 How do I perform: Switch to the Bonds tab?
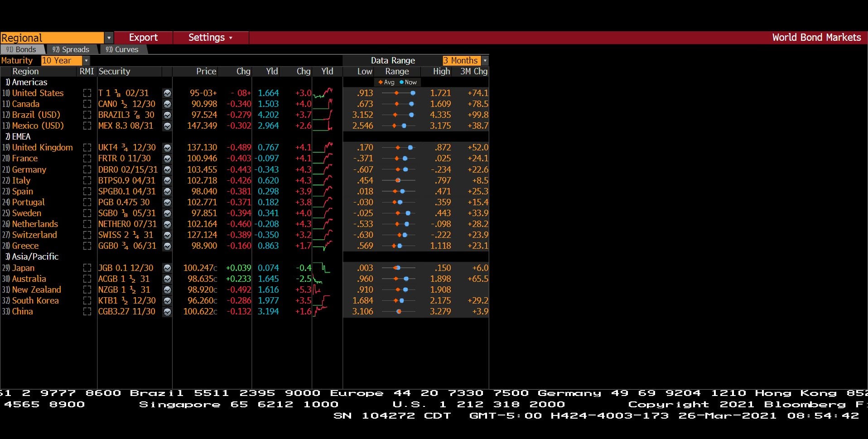(21, 49)
